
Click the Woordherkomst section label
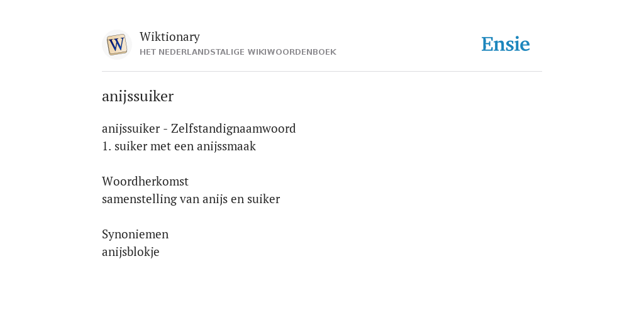[145, 181]
